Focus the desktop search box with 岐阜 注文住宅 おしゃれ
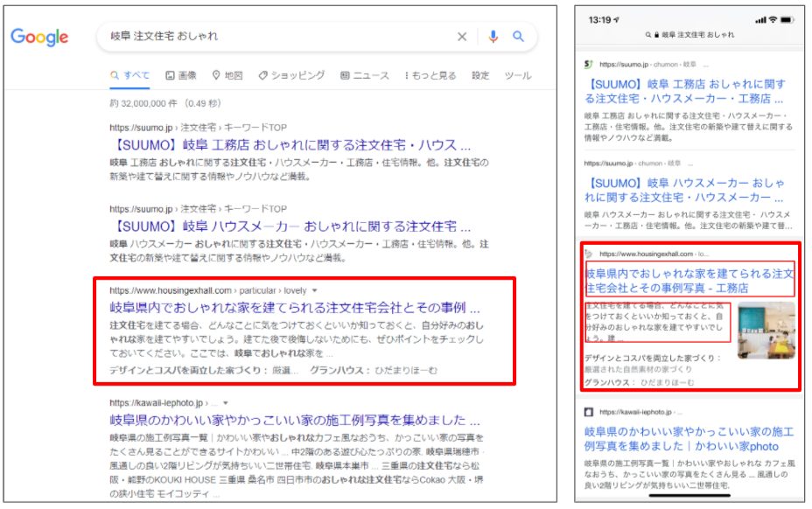812x509 pixels. coord(316,37)
